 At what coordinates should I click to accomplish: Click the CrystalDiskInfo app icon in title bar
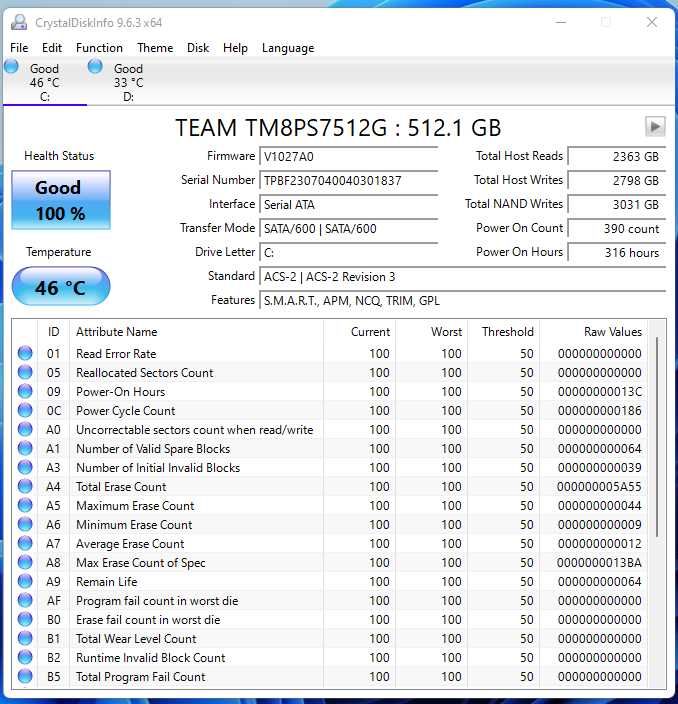tap(19, 22)
